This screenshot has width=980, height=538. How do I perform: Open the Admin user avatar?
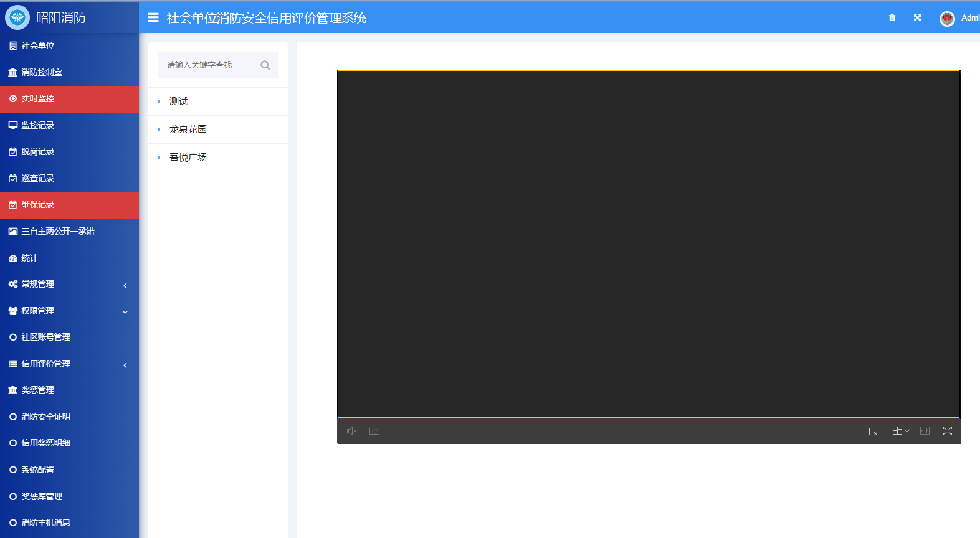coord(947,19)
